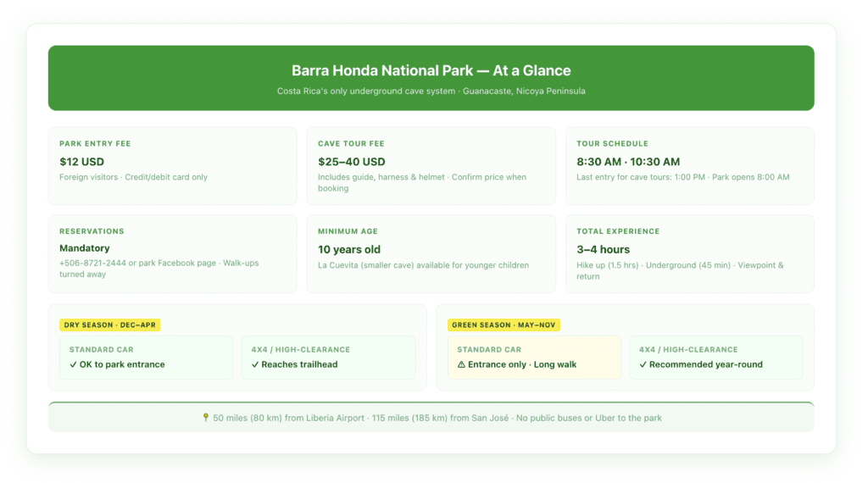Screen dimensions: 868x483
Task: Click Includes guide, harness & helmet text
Action: pos(422,182)
